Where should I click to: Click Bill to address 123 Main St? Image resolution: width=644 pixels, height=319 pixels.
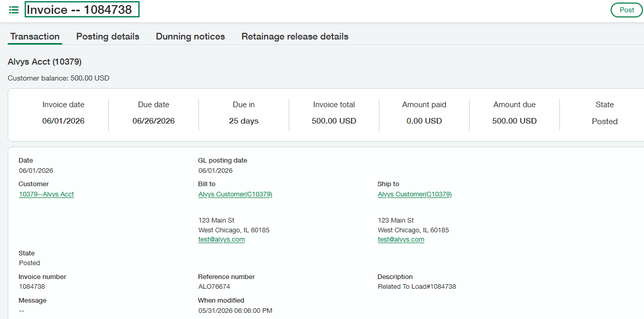(x=216, y=221)
